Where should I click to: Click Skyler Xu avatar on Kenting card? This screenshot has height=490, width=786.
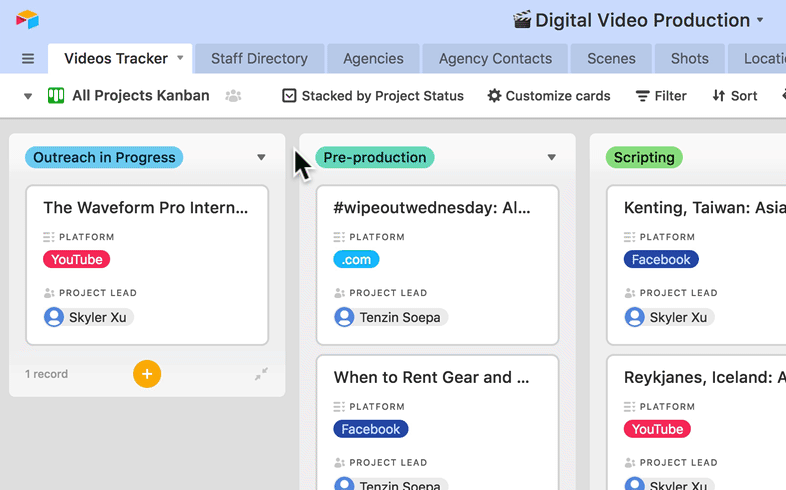point(635,317)
